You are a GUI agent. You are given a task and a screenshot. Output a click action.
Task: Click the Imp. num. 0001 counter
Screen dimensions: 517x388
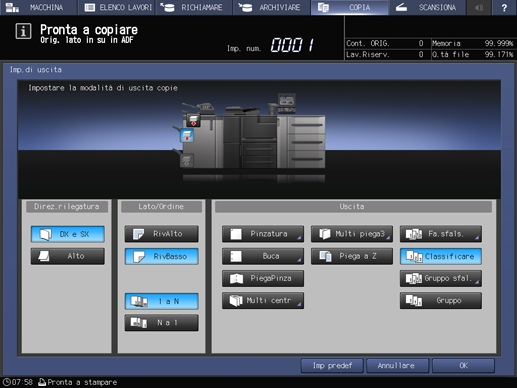point(292,45)
